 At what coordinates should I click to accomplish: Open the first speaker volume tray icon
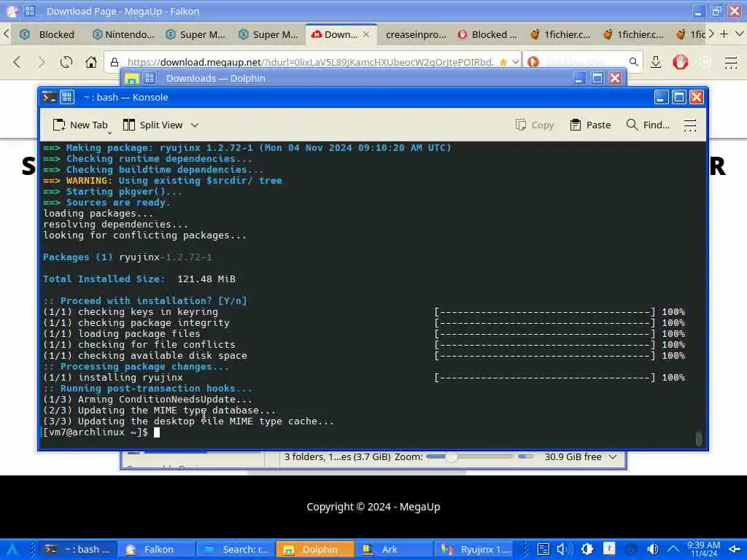[x=565, y=550]
